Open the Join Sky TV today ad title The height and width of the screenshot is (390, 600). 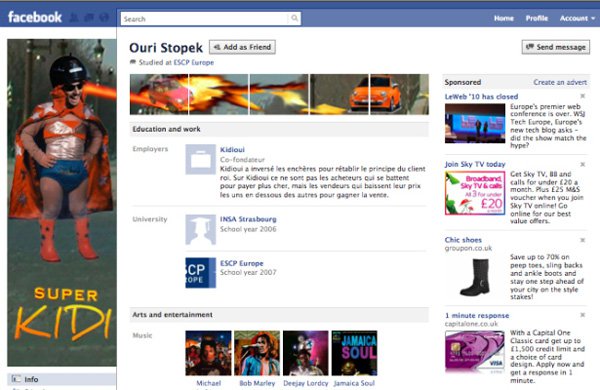coord(475,164)
